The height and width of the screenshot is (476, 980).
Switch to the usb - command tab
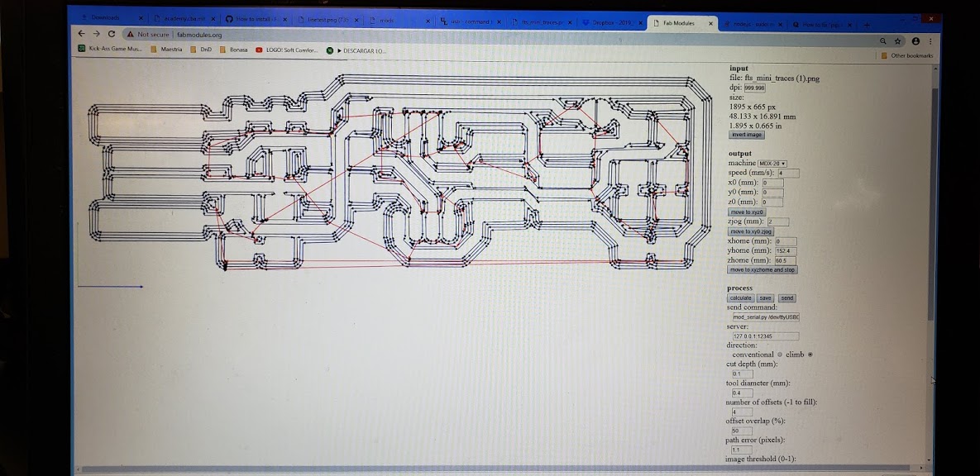pyautogui.click(x=470, y=21)
